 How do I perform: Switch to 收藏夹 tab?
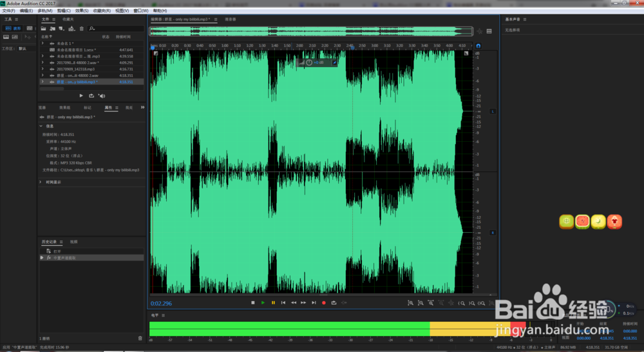click(68, 19)
